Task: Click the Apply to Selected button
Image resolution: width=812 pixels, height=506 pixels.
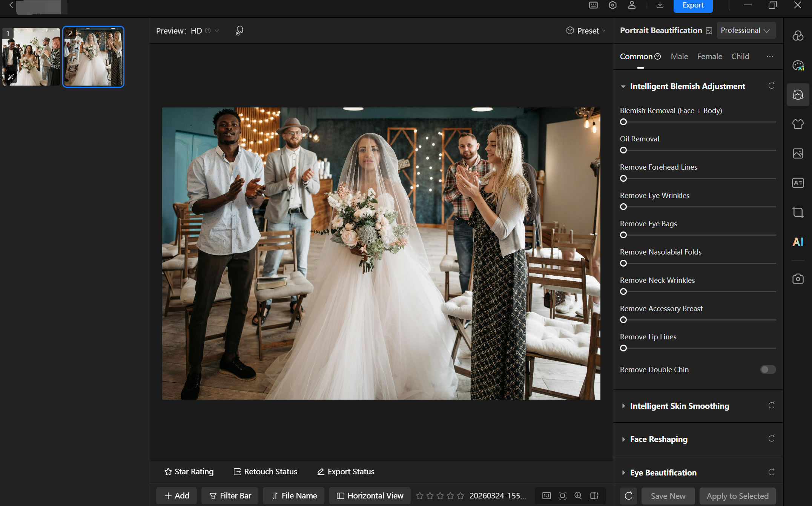Action: coord(737,496)
